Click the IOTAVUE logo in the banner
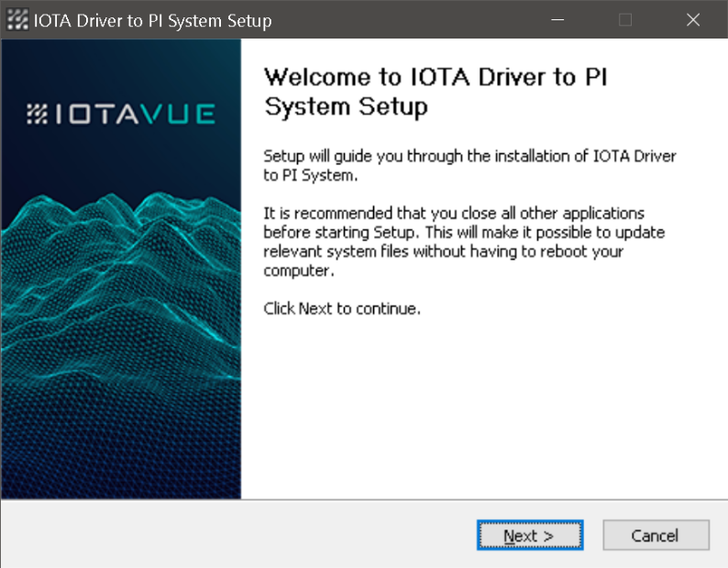The width and height of the screenshot is (728, 568). [x=121, y=114]
